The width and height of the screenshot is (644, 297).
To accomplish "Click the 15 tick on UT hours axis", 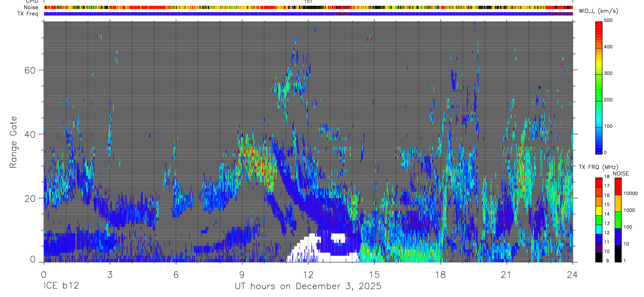I will coord(374,274).
